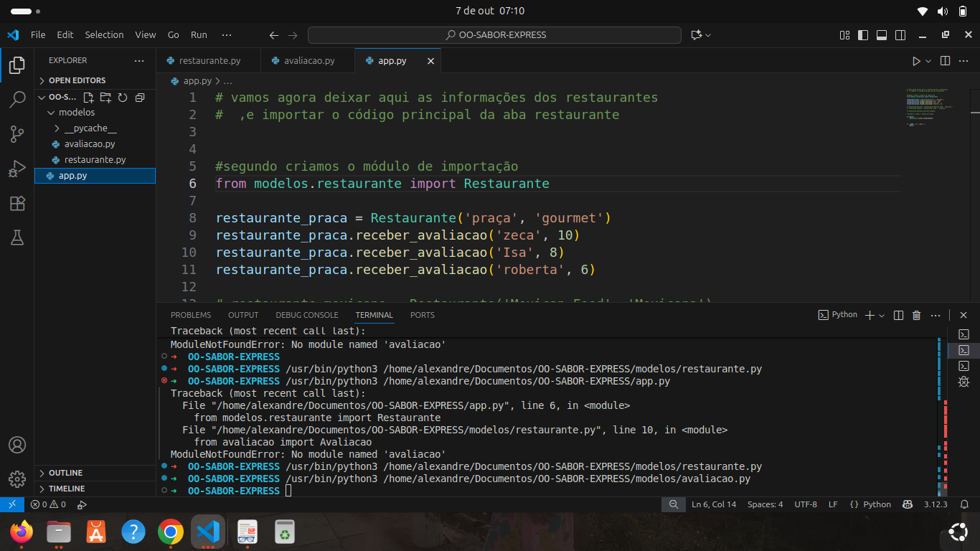This screenshot has height=551, width=980.
Task: Click the OO-SABOR-EXPRESS command center search box
Action: coord(494,35)
